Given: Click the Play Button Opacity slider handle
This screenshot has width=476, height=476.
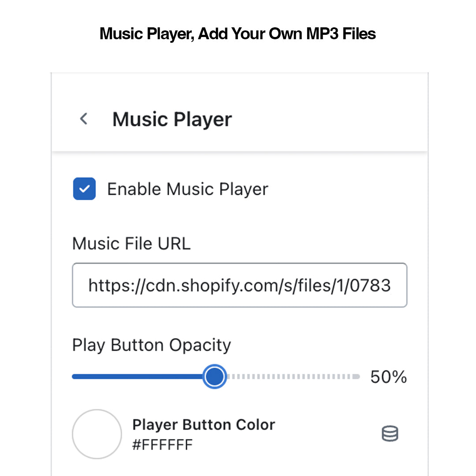Looking at the screenshot, I should pyautogui.click(x=215, y=376).
